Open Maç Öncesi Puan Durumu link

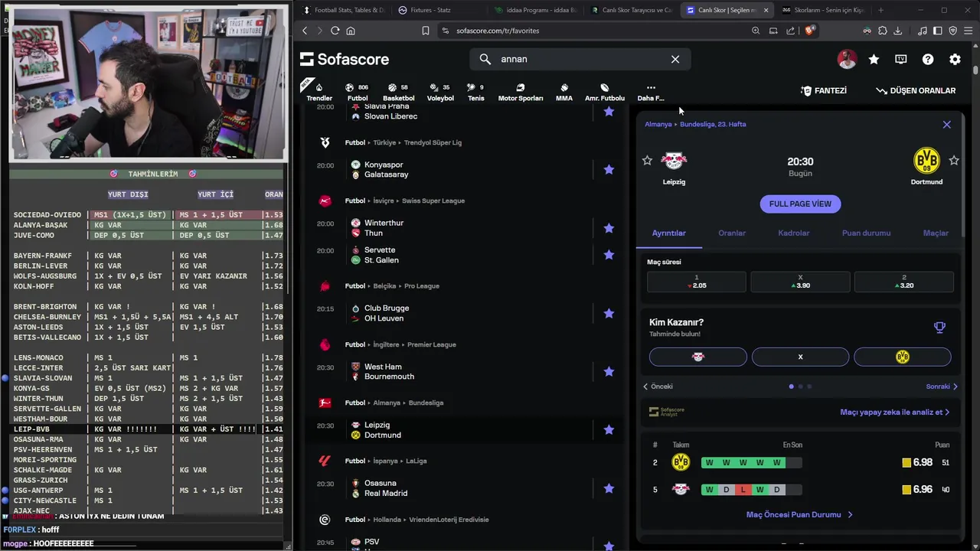[x=799, y=515]
